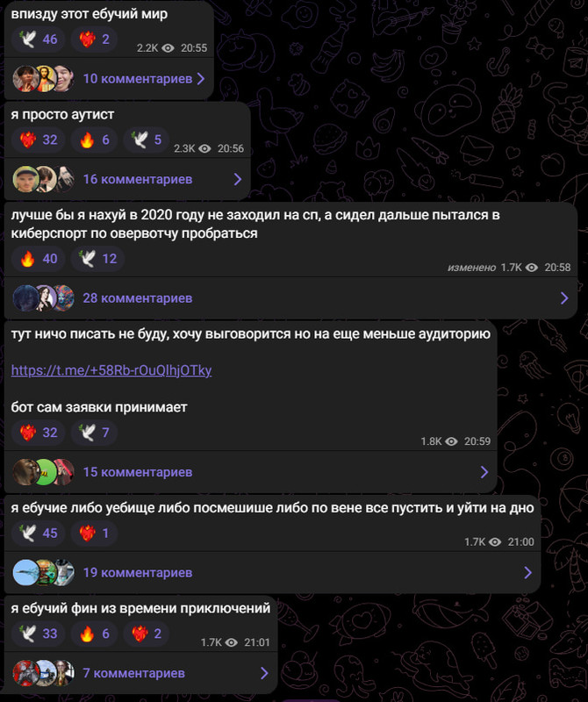Click the dove reaction showing 45
This screenshot has height=702, width=588.
[x=38, y=533]
